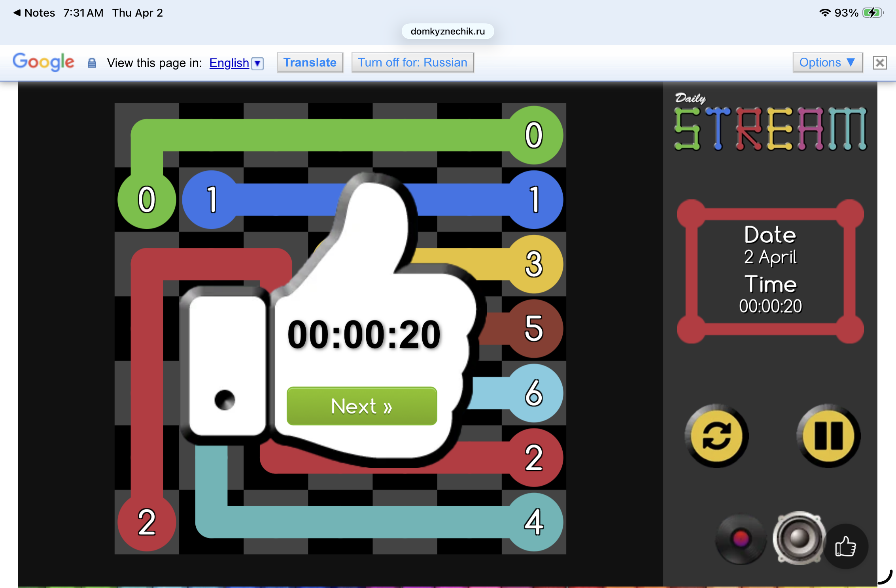This screenshot has width=896, height=588.
Task: Click the green Next button
Action: tap(362, 406)
